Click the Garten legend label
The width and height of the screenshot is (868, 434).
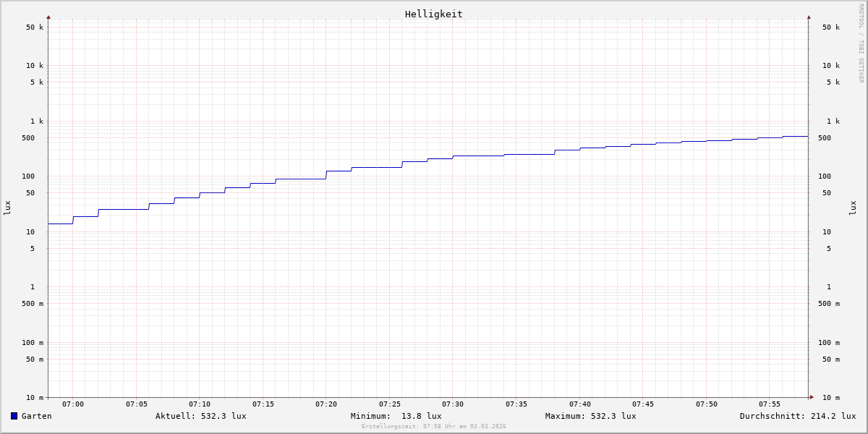[36, 416]
